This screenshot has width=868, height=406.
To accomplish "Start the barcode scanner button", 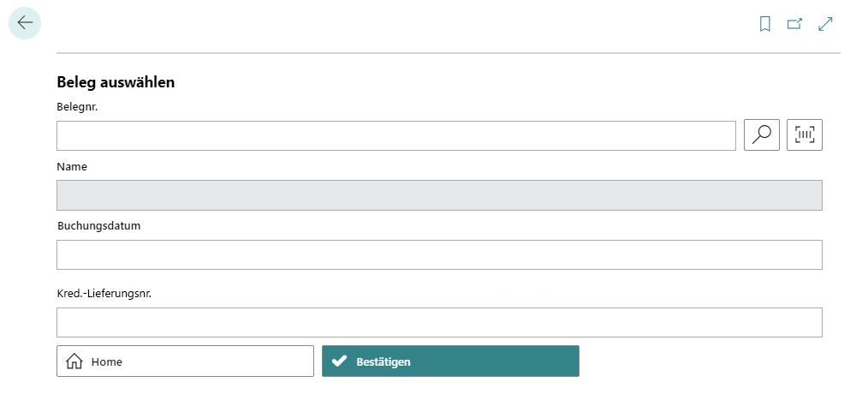I will pyautogui.click(x=805, y=134).
